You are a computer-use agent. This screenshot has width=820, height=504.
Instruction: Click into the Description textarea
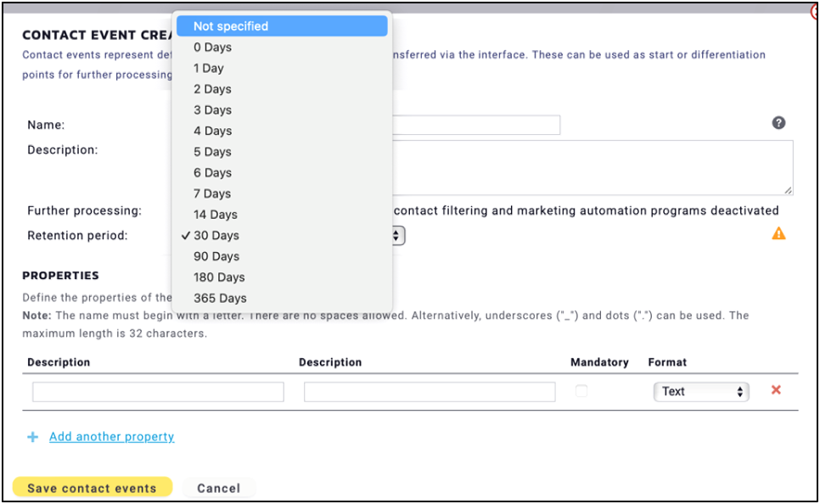593,167
